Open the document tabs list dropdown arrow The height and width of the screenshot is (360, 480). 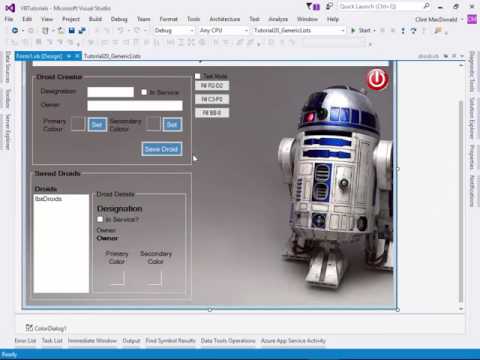pos(462,56)
